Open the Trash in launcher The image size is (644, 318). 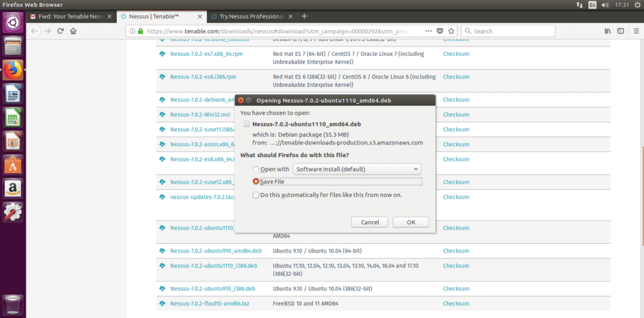[13, 304]
